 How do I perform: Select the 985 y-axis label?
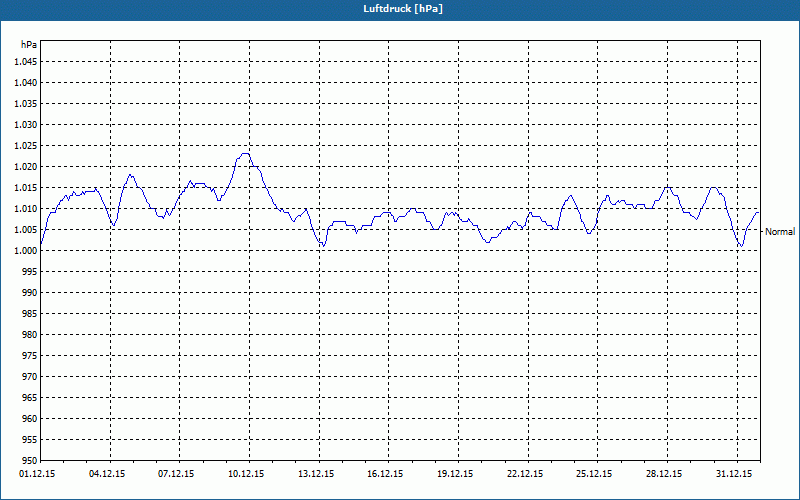click(x=31, y=314)
